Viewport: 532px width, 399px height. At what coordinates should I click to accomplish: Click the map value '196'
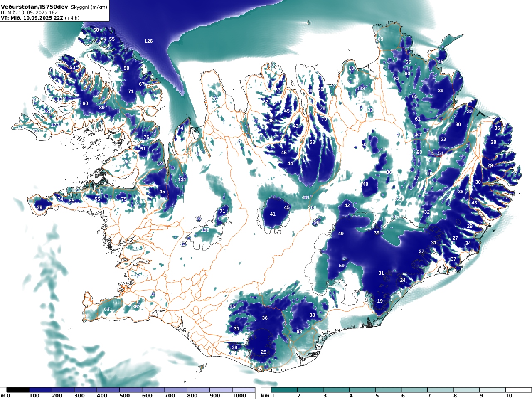[205, 230]
